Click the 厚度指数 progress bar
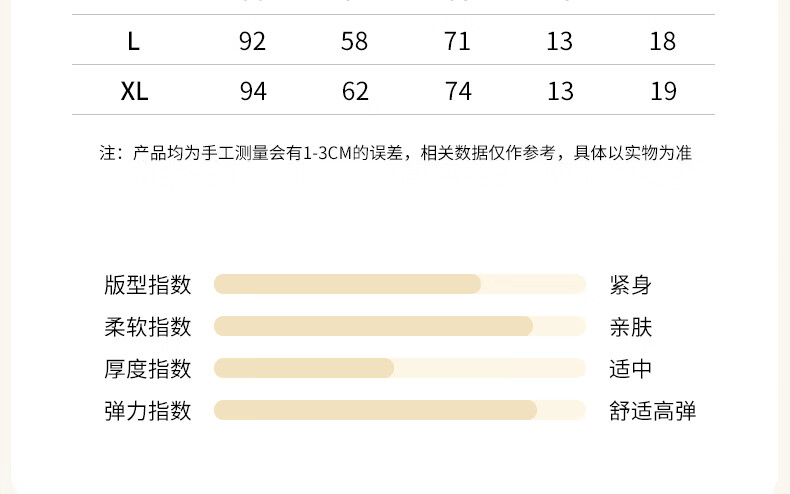 coord(399,368)
